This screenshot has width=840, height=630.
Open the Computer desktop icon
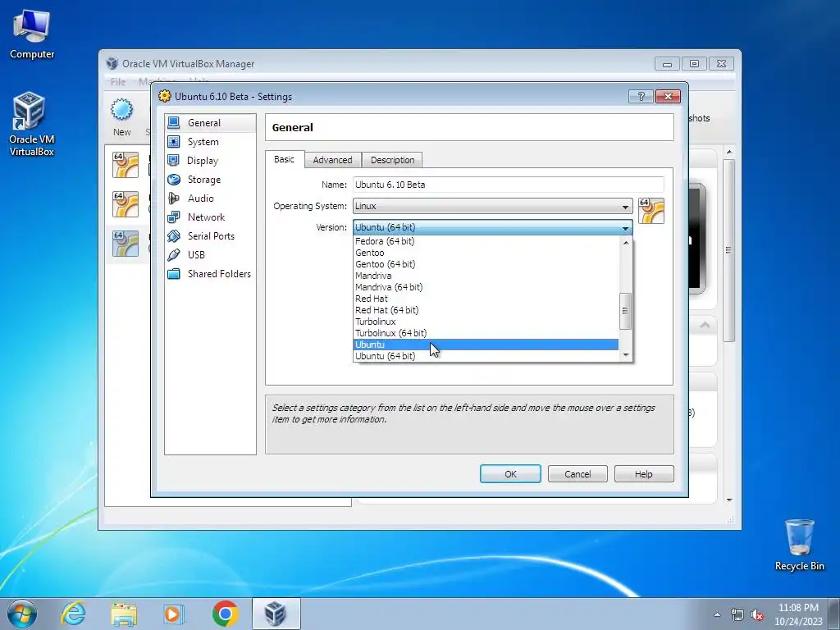[32, 34]
